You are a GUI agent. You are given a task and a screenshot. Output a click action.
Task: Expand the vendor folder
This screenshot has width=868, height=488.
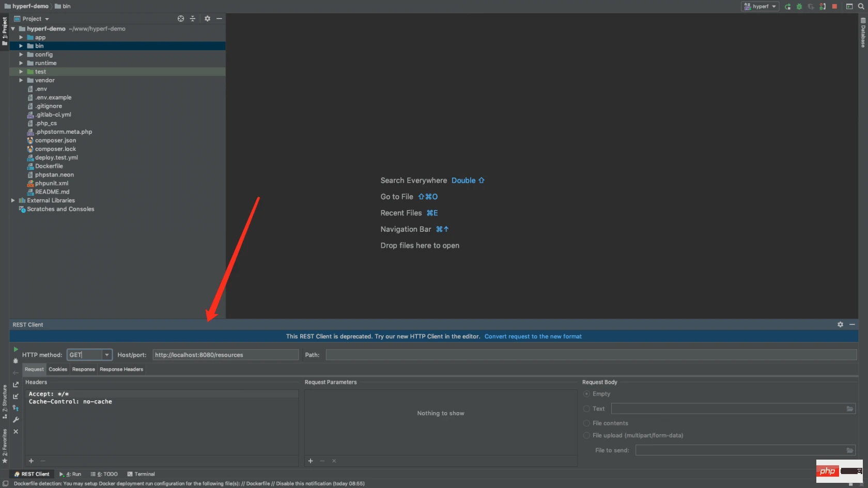point(21,81)
